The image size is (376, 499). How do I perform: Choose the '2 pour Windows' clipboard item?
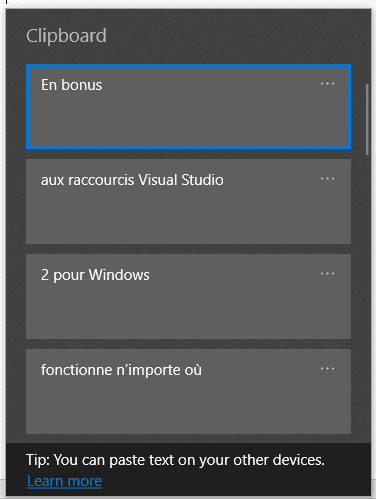coord(188,296)
